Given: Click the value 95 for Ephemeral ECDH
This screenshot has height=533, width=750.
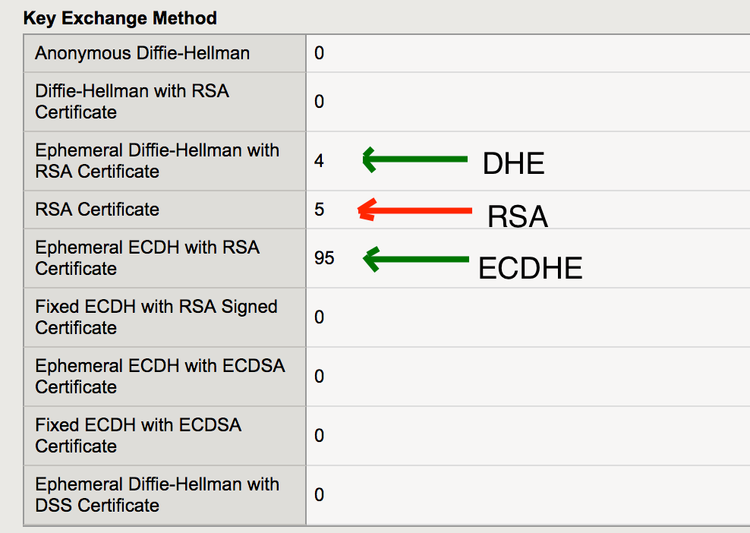Looking at the screenshot, I should coord(324,258).
